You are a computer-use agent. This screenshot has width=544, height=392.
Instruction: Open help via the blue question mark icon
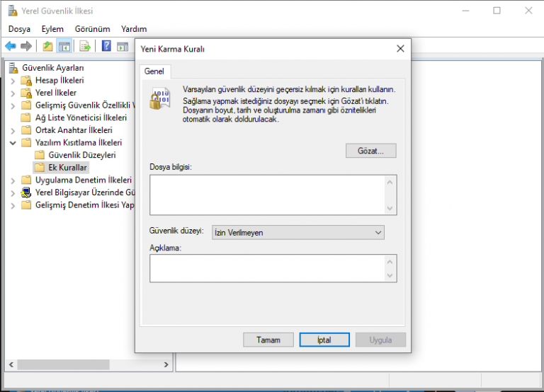[x=106, y=46]
